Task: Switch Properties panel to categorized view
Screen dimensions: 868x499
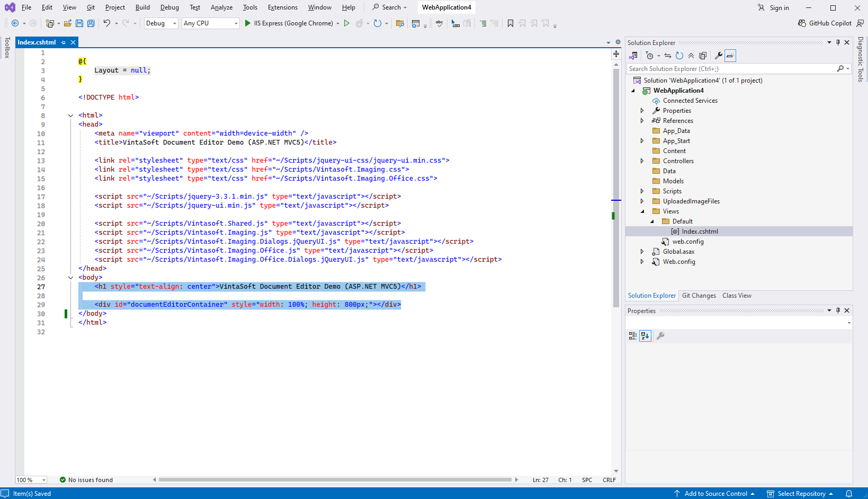Action: point(633,336)
